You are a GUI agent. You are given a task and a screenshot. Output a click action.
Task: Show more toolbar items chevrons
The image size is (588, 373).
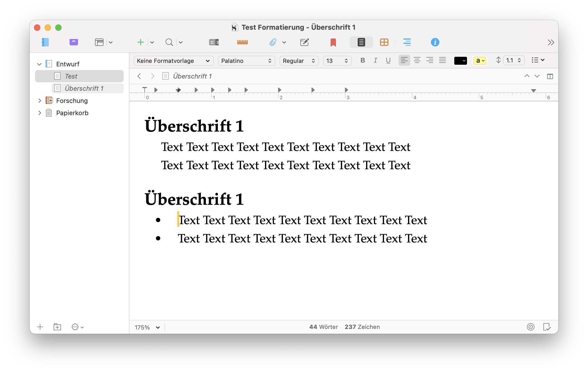(551, 42)
